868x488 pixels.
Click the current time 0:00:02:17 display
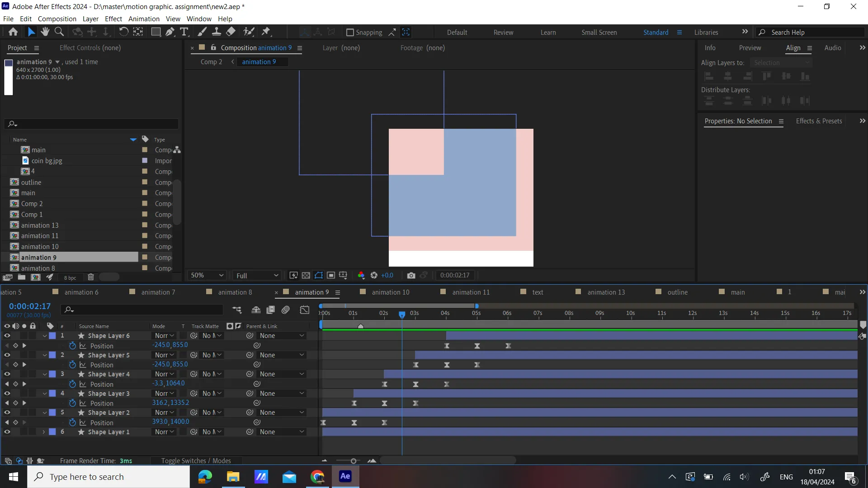[30, 306]
